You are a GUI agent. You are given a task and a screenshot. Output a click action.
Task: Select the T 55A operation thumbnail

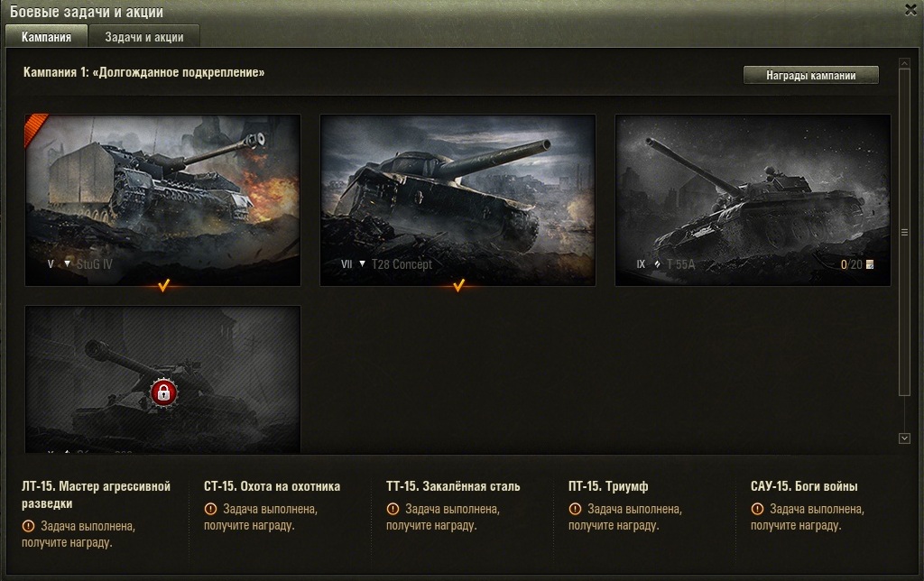pyautogui.click(x=753, y=198)
